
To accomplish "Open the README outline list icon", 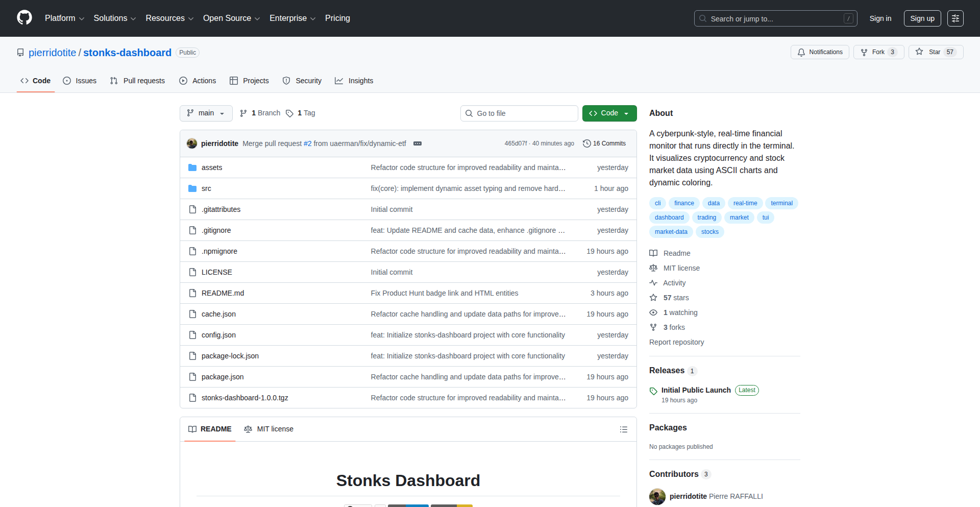I will [x=623, y=429].
